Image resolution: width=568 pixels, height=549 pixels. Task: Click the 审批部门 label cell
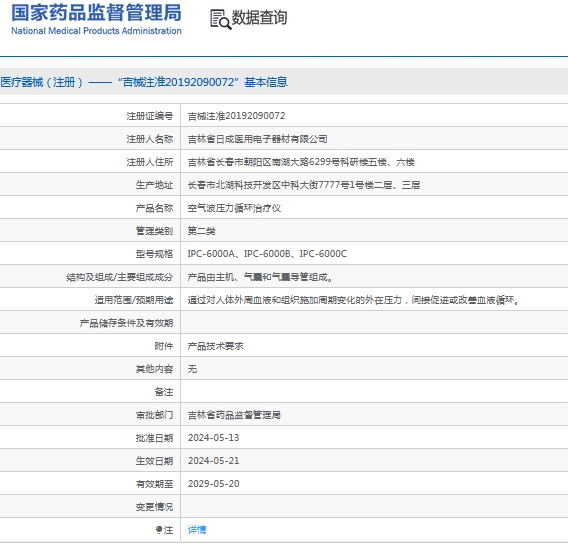(154, 415)
